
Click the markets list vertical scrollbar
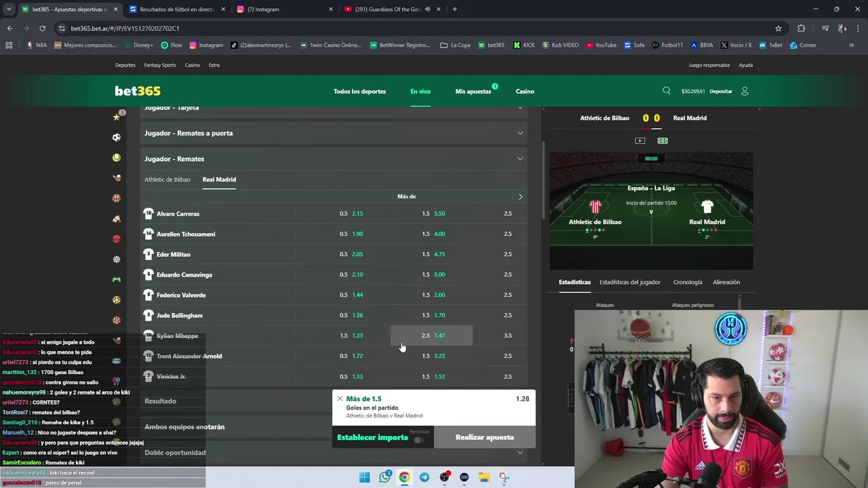coord(542,180)
